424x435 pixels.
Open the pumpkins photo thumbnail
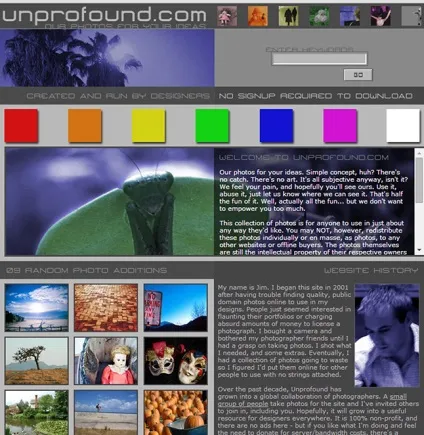pos(176,413)
